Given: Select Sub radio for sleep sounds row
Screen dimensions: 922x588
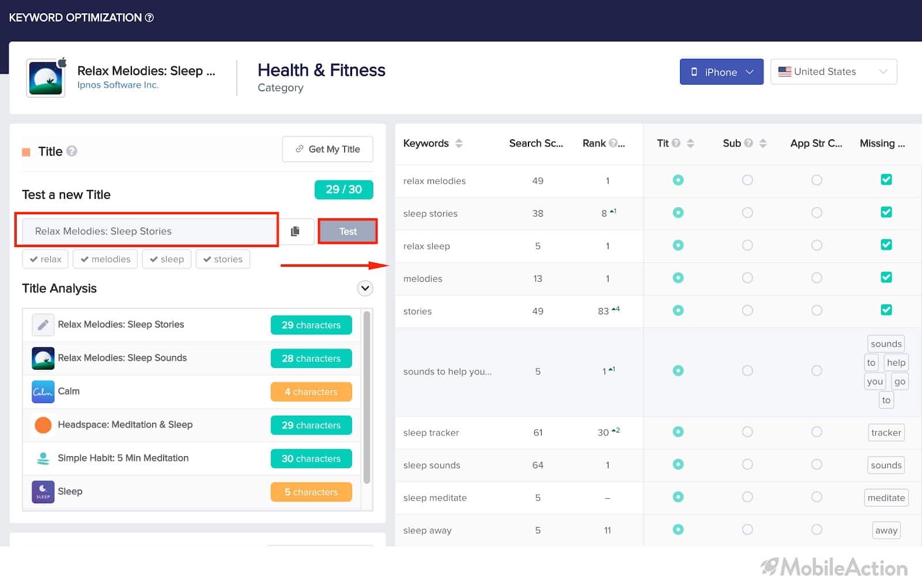Looking at the screenshot, I should (x=747, y=464).
